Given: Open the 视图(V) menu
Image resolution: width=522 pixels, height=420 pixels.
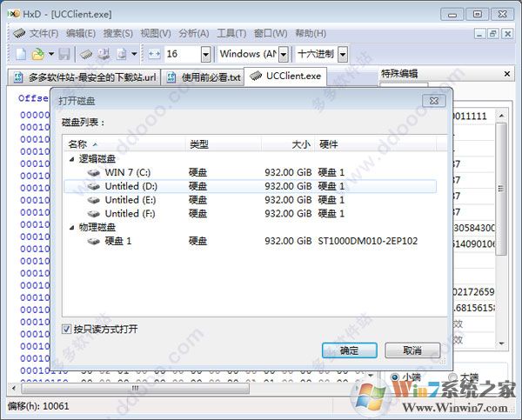Looking at the screenshot, I should 156,34.
